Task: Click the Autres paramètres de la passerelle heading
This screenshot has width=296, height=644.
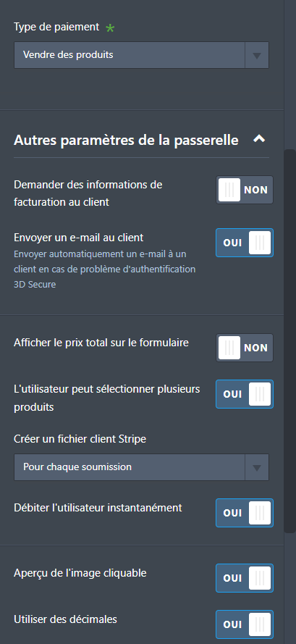Action: 126,140
